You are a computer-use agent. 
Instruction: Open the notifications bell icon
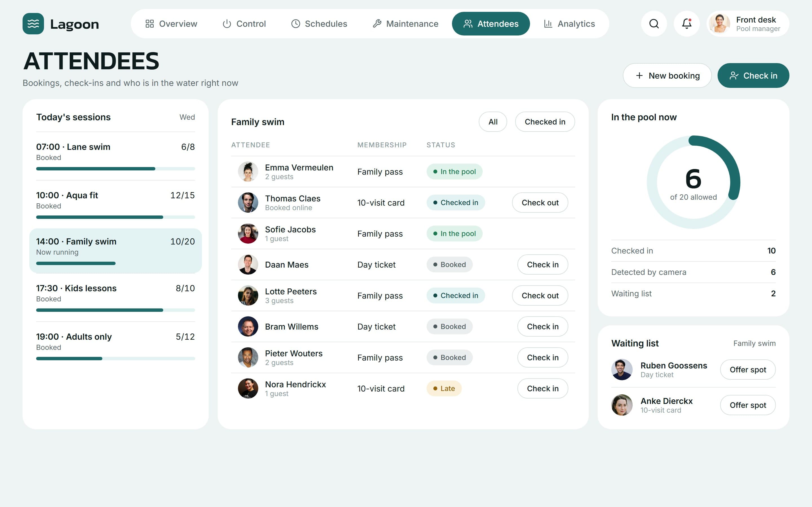coord(687,23)
